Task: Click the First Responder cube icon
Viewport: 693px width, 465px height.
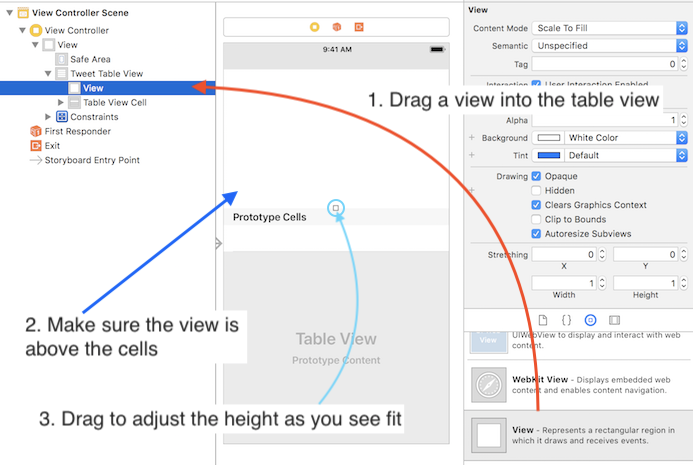Action: (35, 131)
